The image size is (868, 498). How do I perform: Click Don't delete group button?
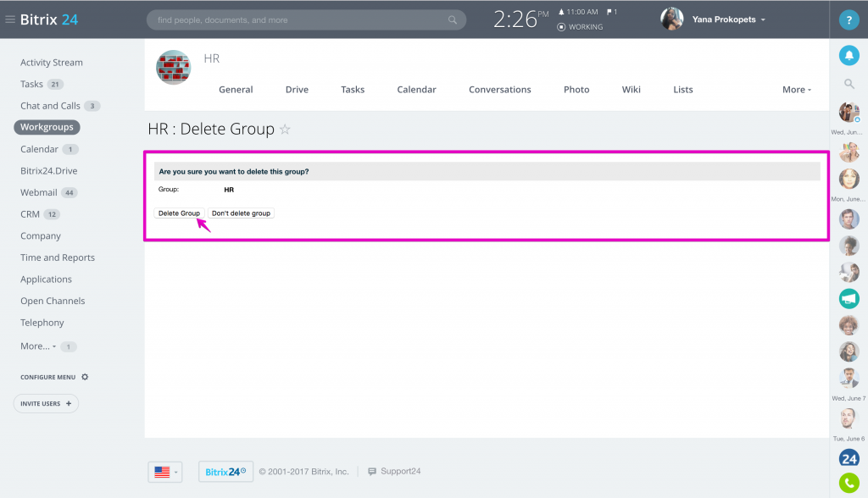click(241, 213)
